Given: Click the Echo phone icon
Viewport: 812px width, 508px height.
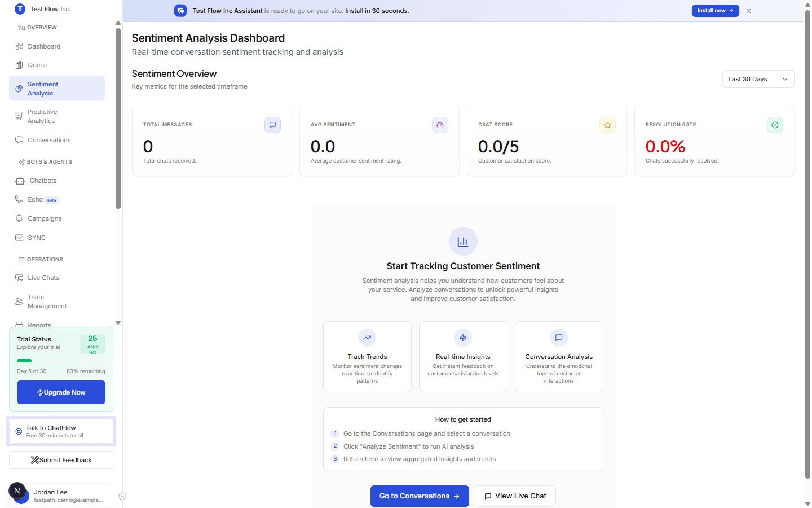Looking at the screenshot, I should pos(19,199).
